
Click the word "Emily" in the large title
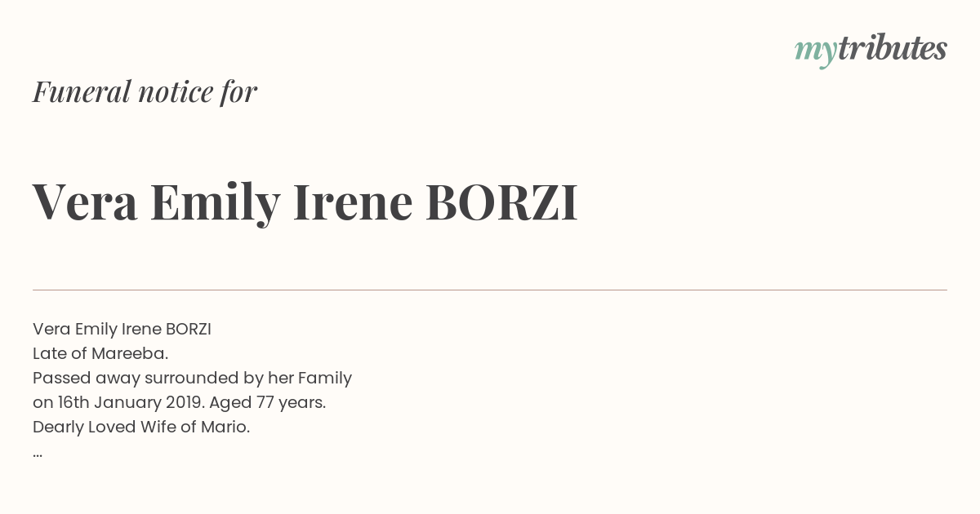(x=216, y=204)
